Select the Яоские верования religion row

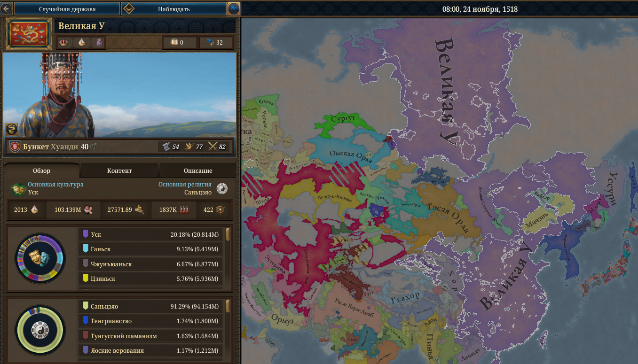pos(151,350)
